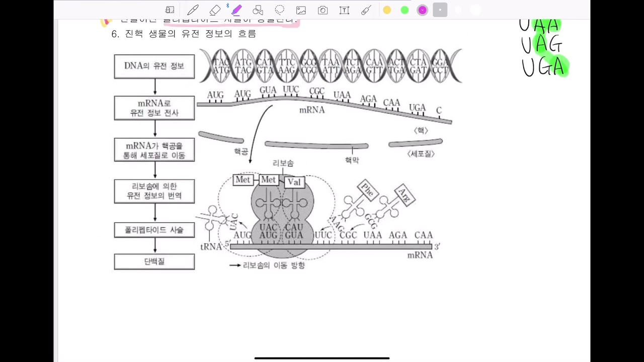Screen dimensions: 644x362
Task: Click the '리보솜' label above the ribosome
Action: [283, 163]
